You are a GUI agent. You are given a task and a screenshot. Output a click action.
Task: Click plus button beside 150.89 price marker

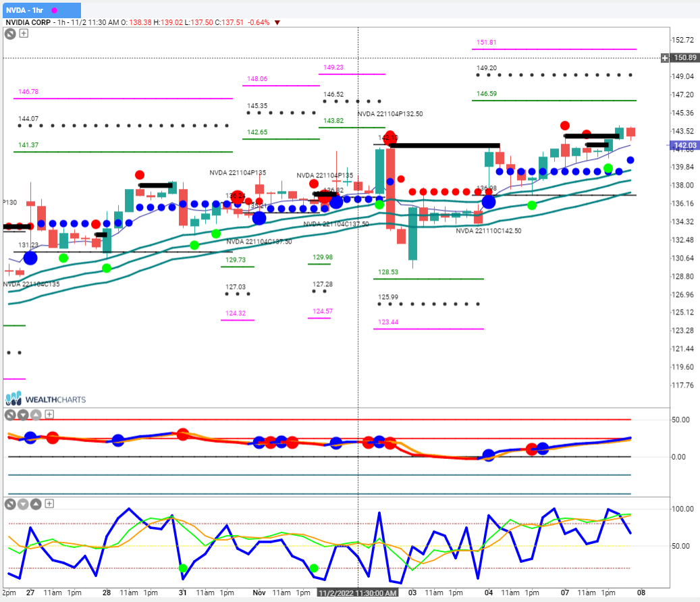[x=665, y=57]
